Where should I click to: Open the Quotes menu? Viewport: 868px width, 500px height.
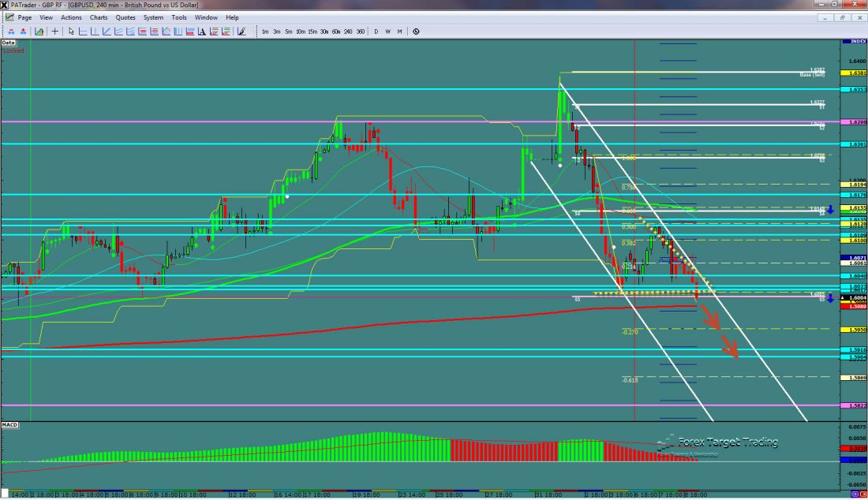point(125,17)
